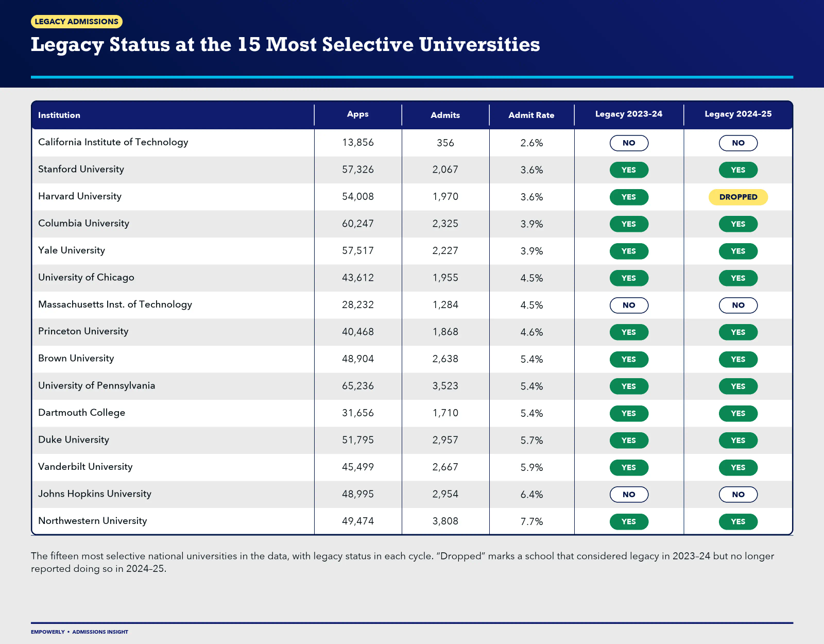This screenshot has width=824, height=644.
Task: Click California Institute of Technology row name
Action: click(113, 142)
